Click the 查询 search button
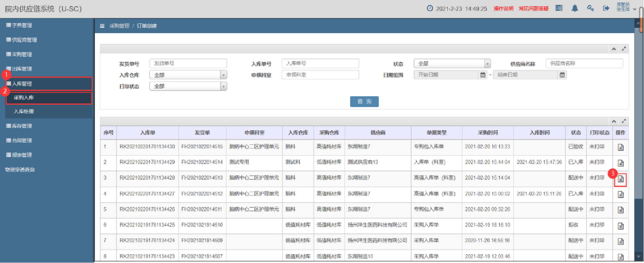644x263 pixels. point(364,101)
